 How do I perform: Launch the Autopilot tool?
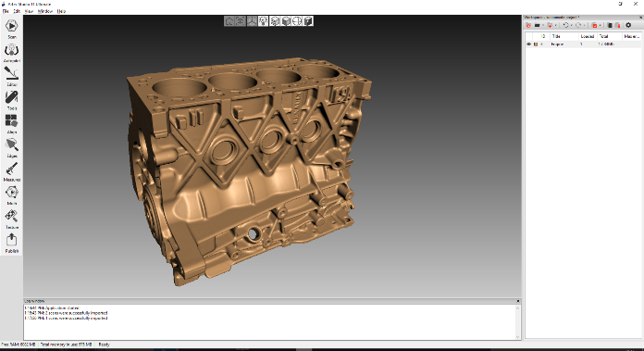11,53
